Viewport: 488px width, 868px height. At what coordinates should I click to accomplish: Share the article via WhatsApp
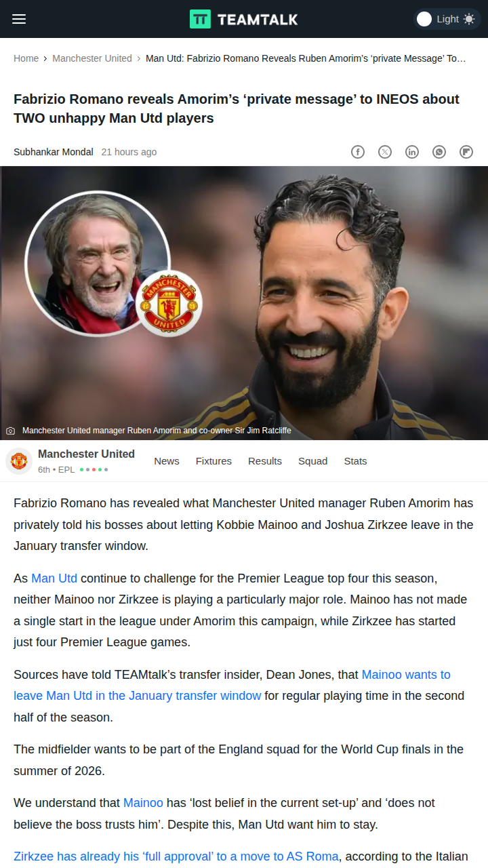(x=439, y=152)
